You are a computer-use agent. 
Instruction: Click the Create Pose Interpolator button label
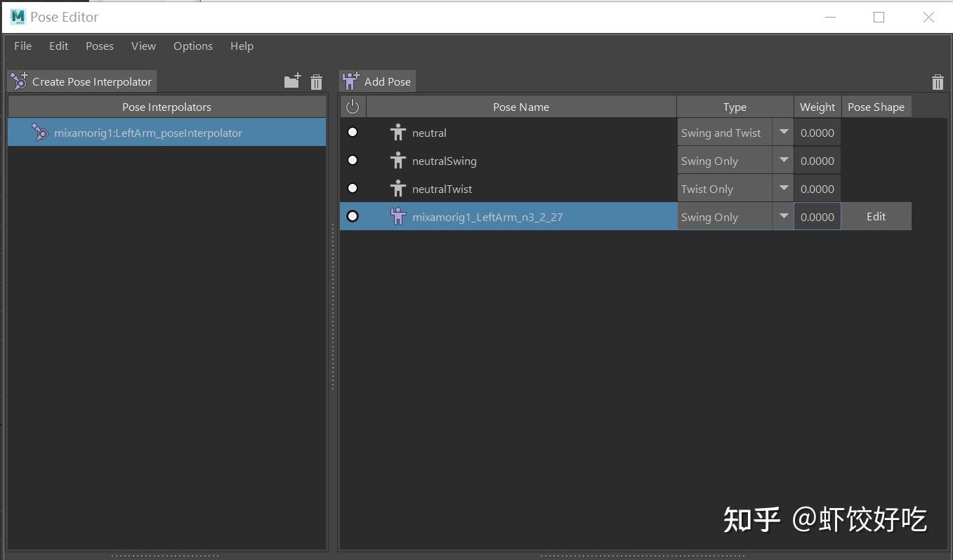(x=92, y=82)
